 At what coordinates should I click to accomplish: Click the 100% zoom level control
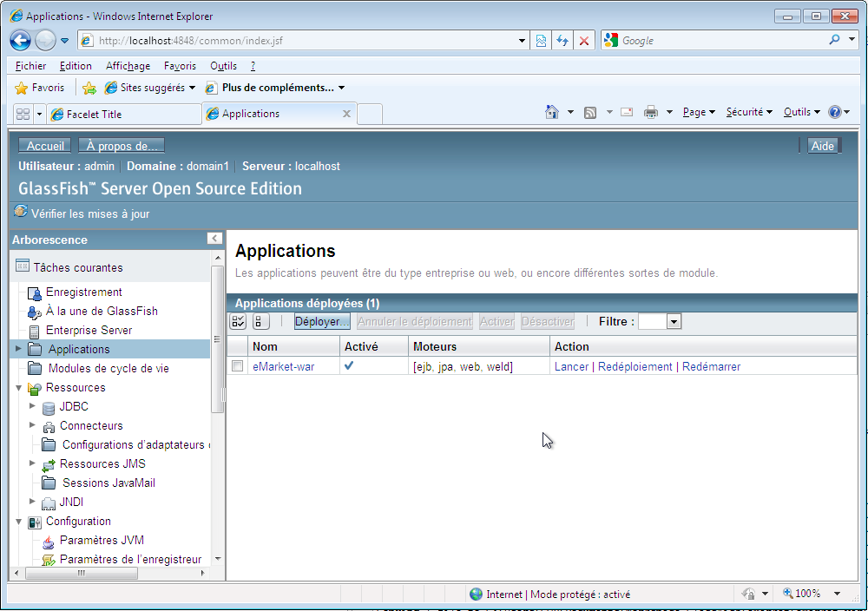(812, 594)
